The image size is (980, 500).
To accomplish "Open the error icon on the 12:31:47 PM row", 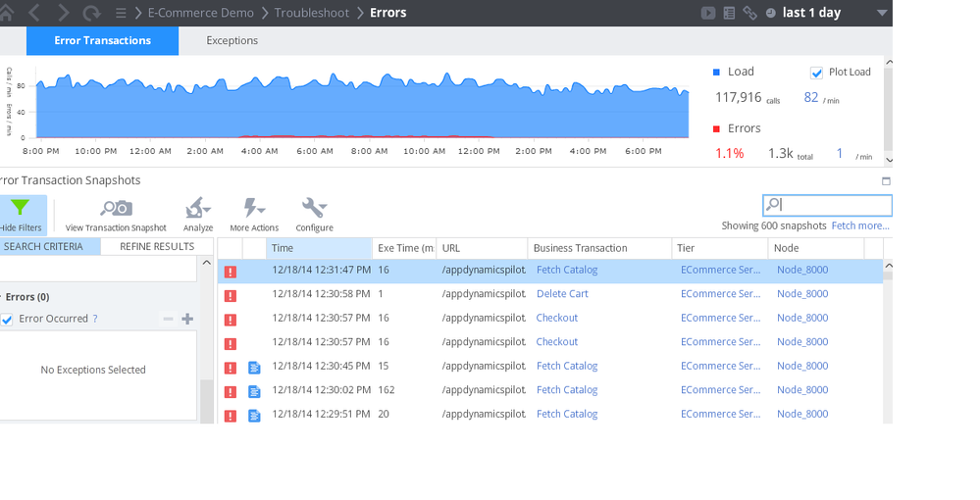I will (x=230, y=272).
